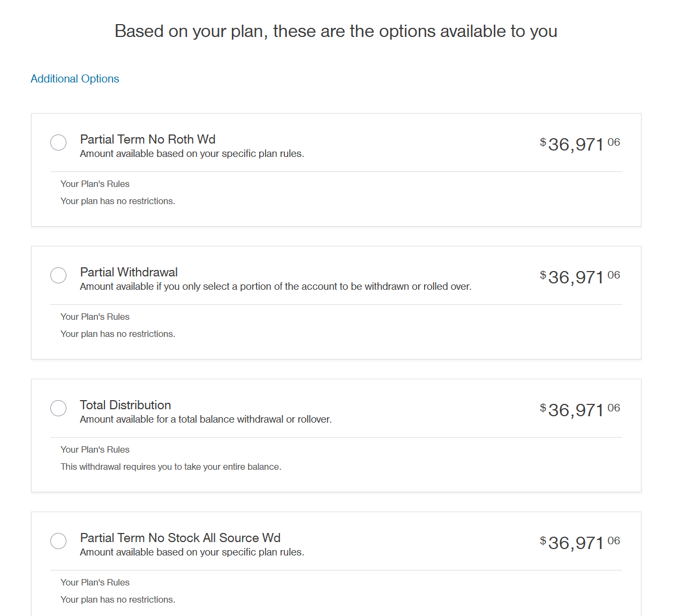Click the Partial Withdrawal option title
Screen dimensions: 694x616
point(129,272)
